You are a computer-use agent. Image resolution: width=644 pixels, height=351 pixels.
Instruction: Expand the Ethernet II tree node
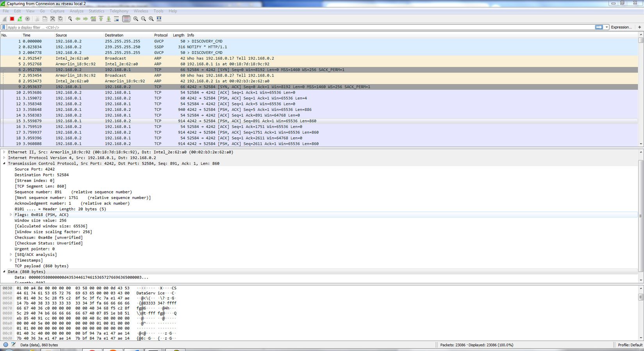4,152
